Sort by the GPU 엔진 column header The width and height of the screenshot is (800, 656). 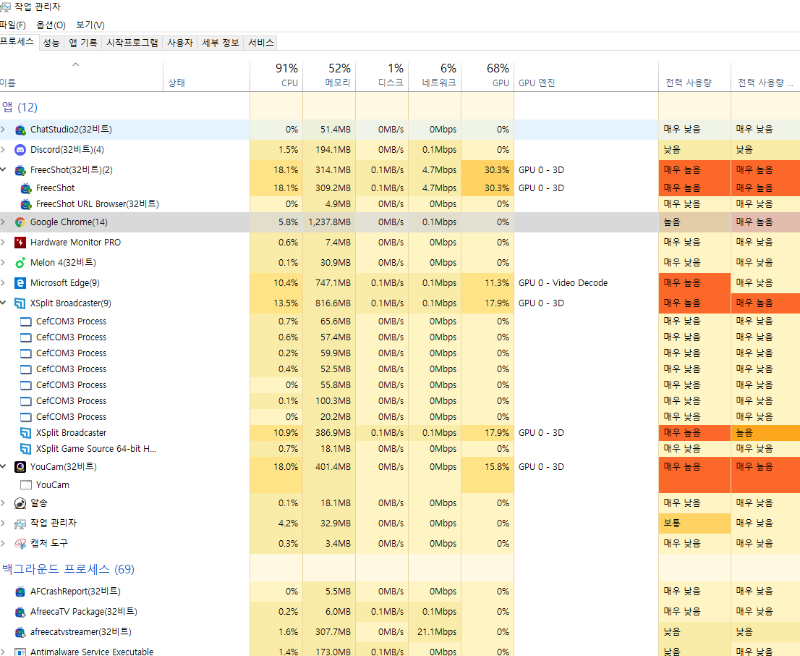pos(586,76)
